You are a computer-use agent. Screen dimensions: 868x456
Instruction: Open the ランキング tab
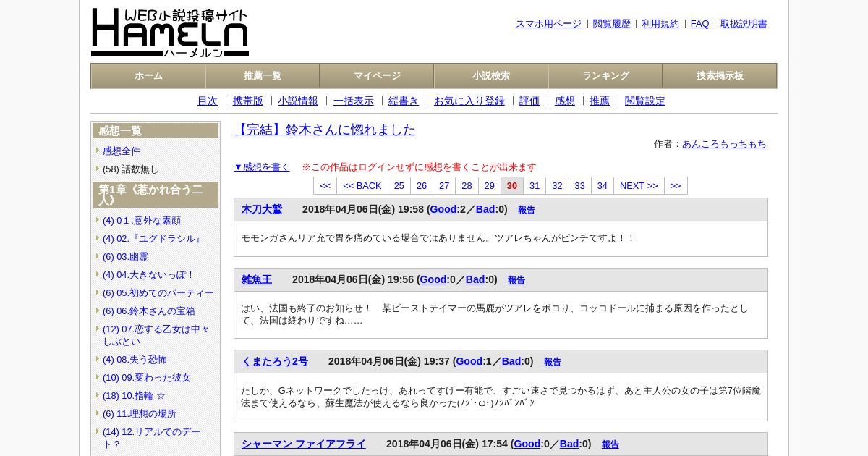click(605, 76)
